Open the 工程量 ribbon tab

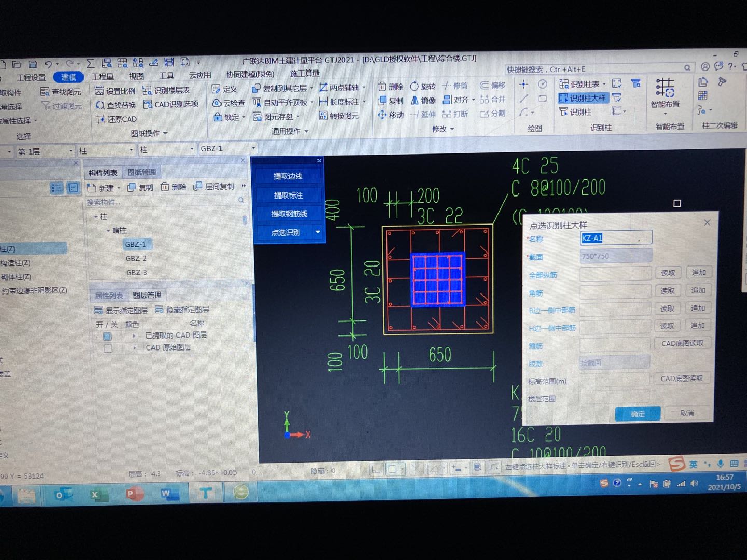coord(102,77)
